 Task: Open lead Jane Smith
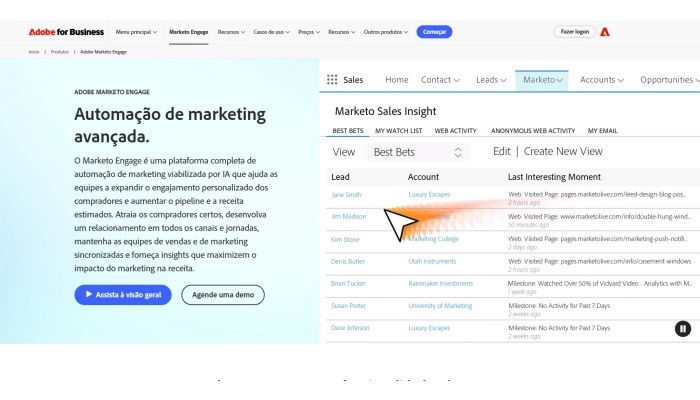[346, 195]
